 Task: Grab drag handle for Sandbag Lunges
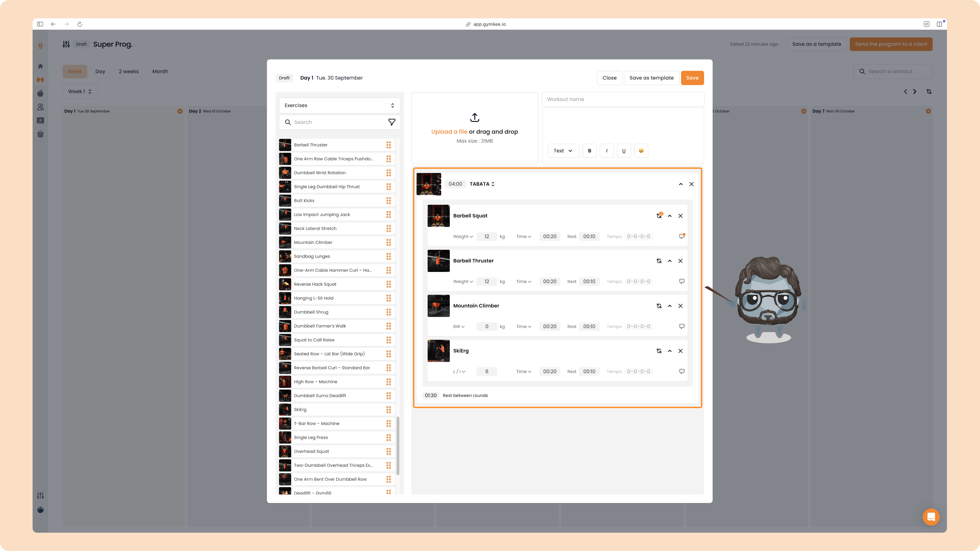[388, 257]
